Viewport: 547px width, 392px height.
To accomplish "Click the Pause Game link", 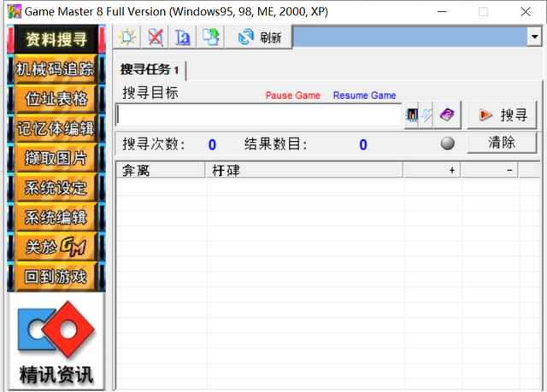I will point(292,95).
